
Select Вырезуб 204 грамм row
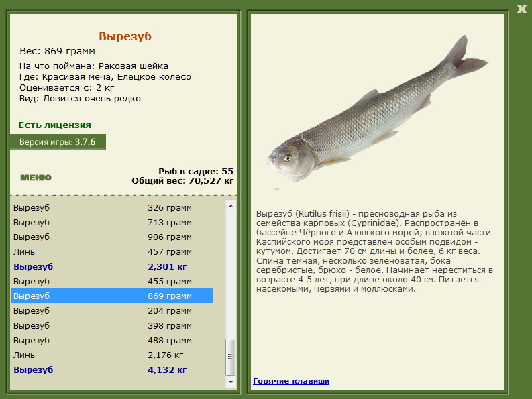(x=112, y=311)
